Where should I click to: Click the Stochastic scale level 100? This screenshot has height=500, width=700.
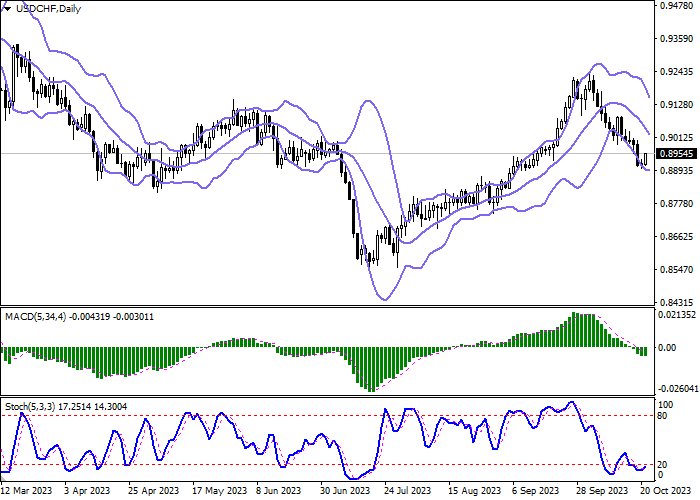666,404
